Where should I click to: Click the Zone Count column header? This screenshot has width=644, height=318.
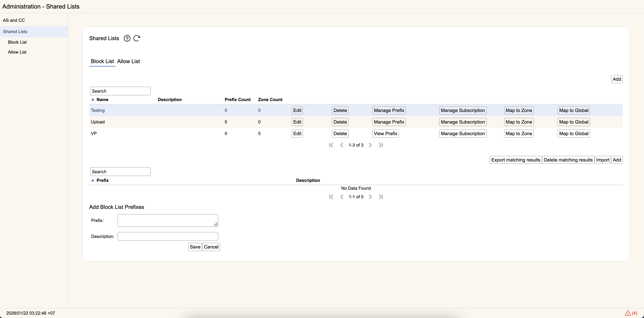tap(270, 100)
